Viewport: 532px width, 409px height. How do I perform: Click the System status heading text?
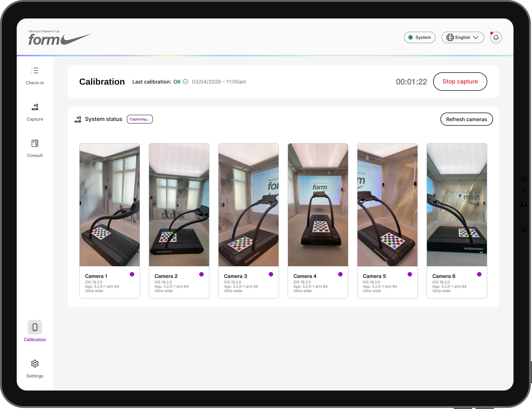click(103, 119)
